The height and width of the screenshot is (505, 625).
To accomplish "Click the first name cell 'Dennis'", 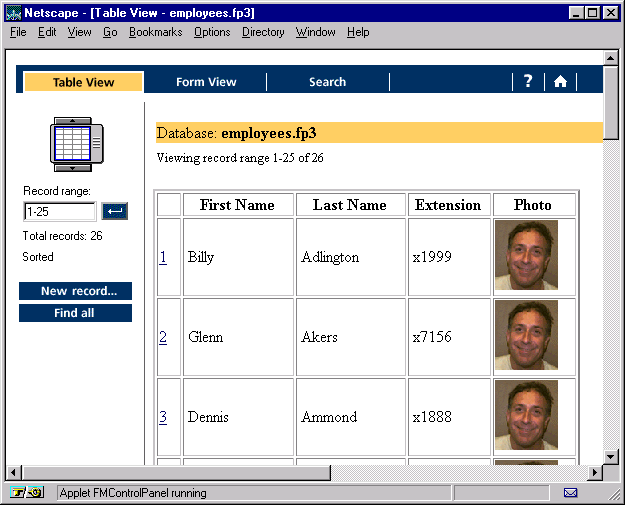I will pos(238,417).
